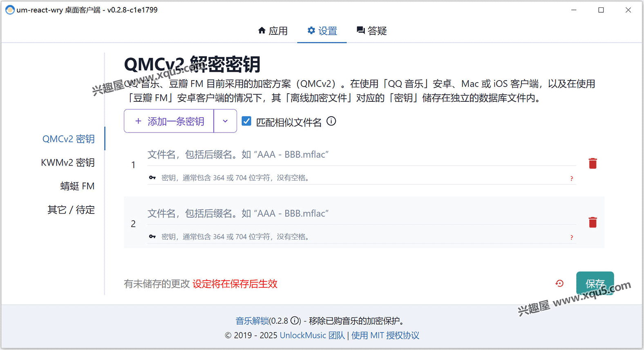Select QMCv2 密钥 in sidebar
The width and height of the screenshot is (644, 350).
click(x=69, y=139)
